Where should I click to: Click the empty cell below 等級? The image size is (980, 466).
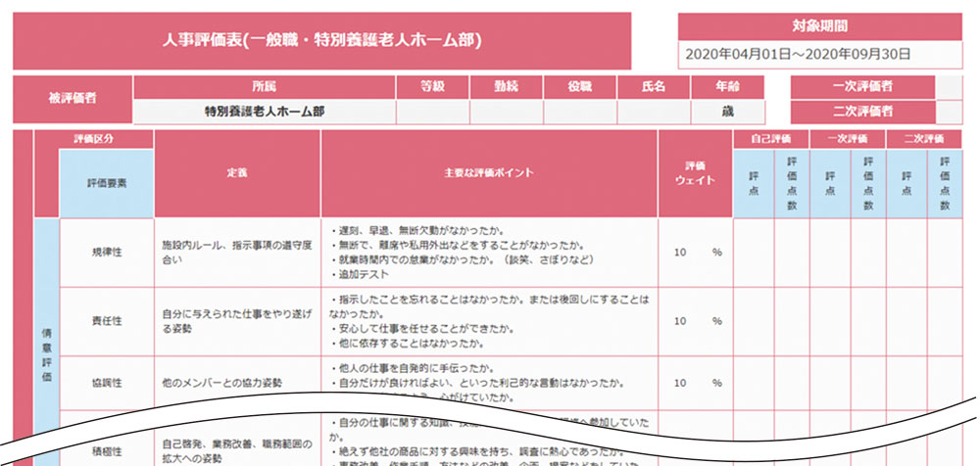432,112
